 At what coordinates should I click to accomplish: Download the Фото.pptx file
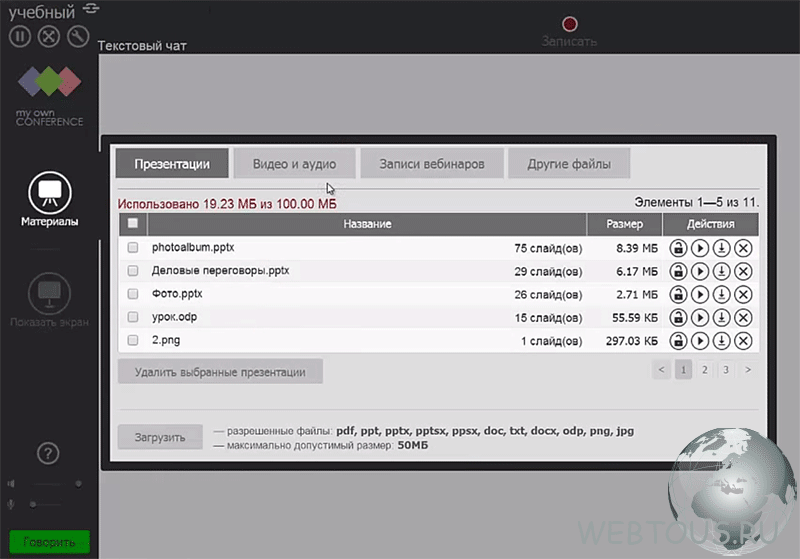coord(721,294)
